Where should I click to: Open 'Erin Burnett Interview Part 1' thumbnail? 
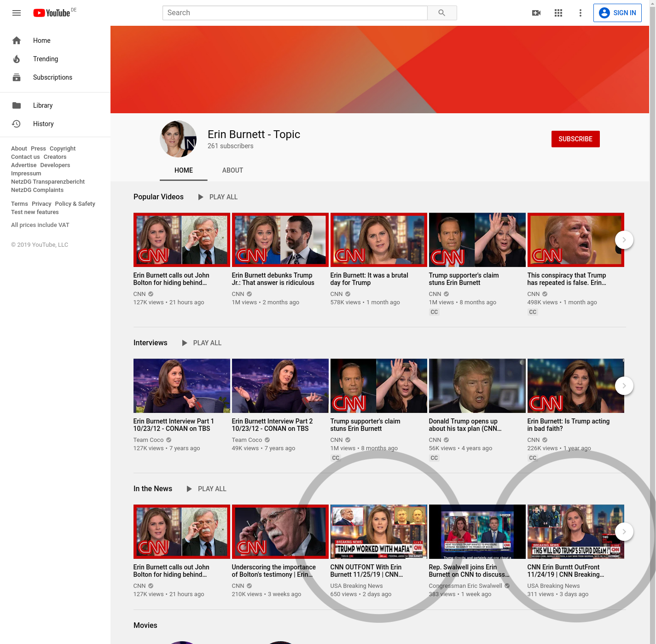182,386
